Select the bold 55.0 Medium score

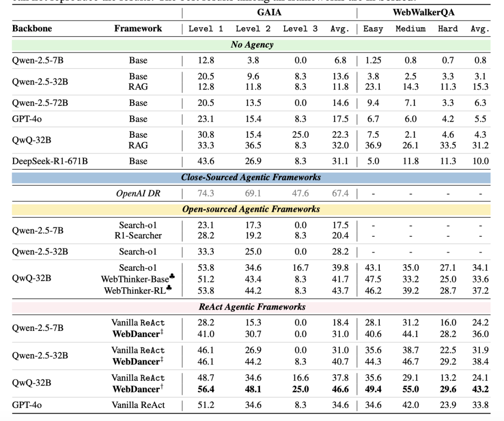coord(411,389)
